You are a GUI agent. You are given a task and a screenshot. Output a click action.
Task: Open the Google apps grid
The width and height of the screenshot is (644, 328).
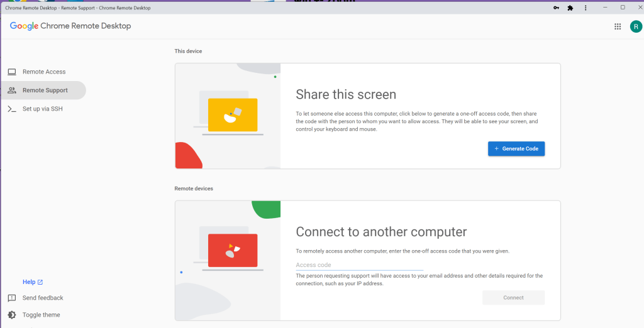point(618,26)
